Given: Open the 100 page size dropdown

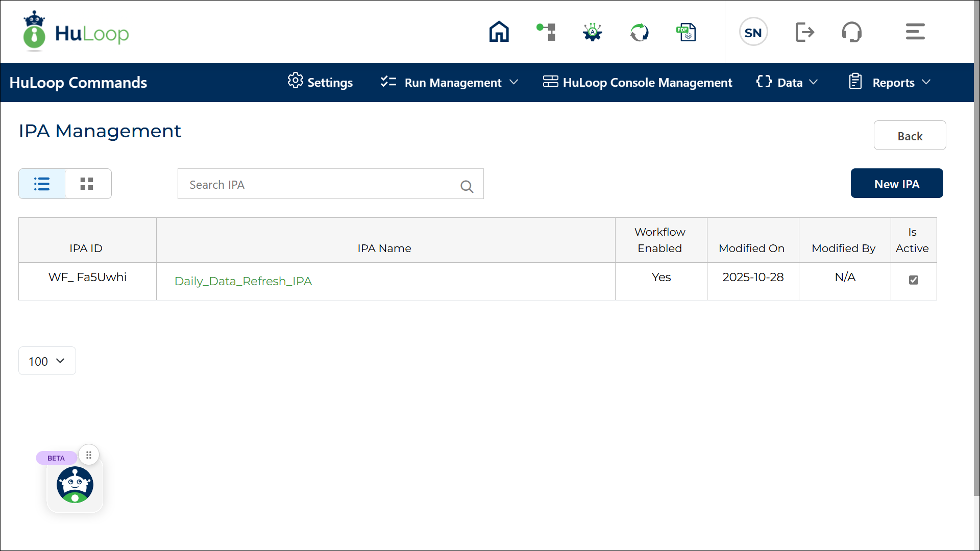Looking at the screenshot, I should [x=47, y=361].
